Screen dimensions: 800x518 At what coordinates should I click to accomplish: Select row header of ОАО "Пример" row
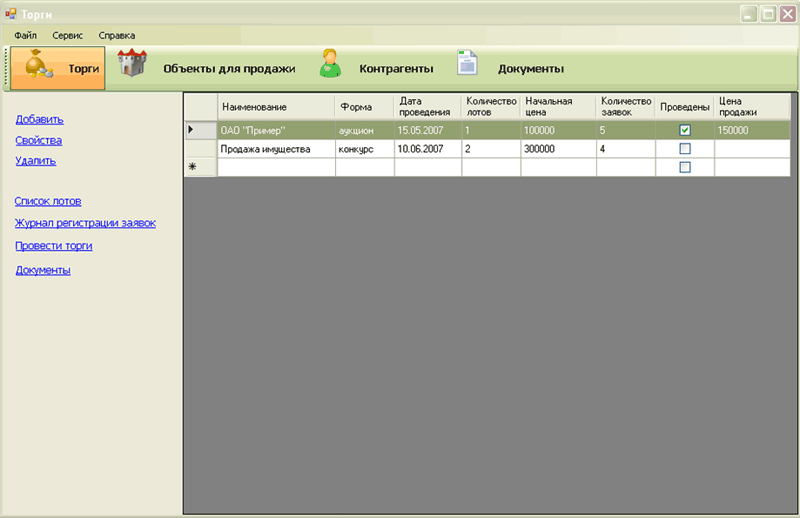pyautogui.click(x=201, y=130)
